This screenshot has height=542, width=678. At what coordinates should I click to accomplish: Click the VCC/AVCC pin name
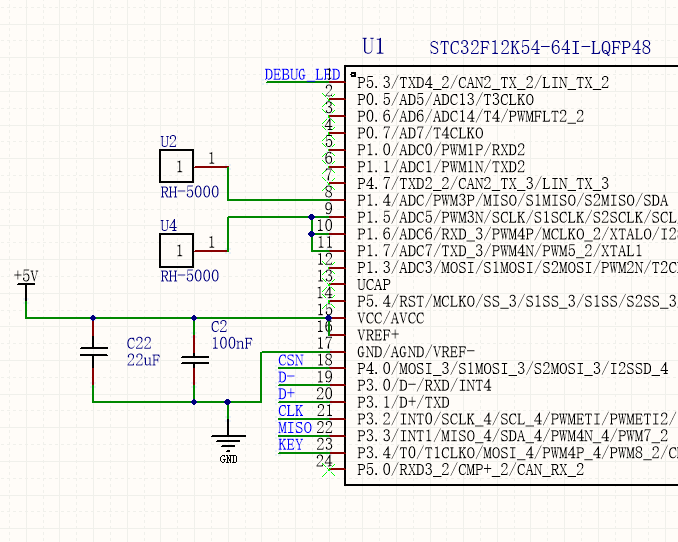click(391, 318)
